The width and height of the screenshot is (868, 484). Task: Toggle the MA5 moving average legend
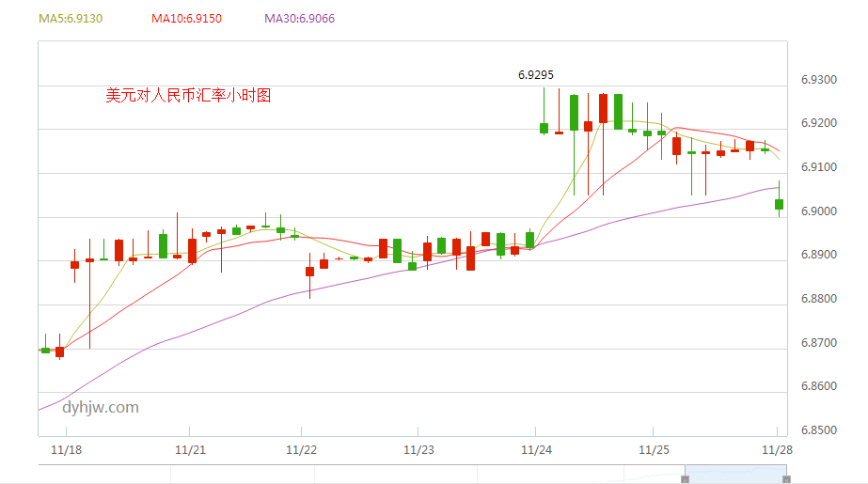pos(70,18)
